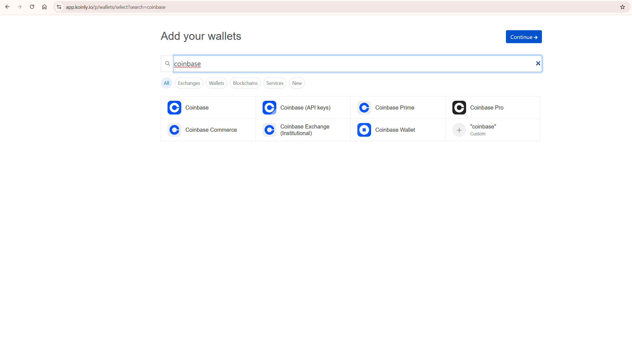This screenshot has width=632, height=364.
Task: Click the Coinbase (API keys) icon
Action: pos(269,108)
